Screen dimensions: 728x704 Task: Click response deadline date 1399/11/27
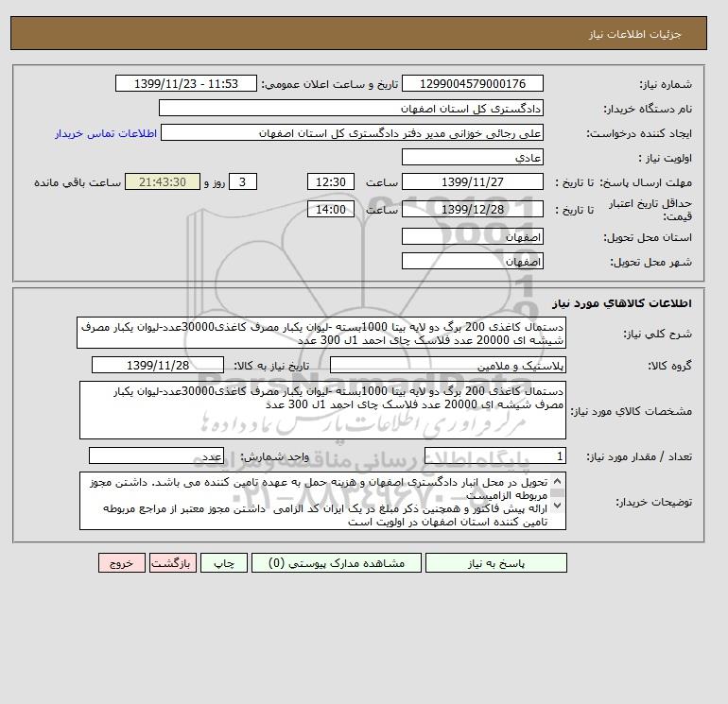pos(473,182)
